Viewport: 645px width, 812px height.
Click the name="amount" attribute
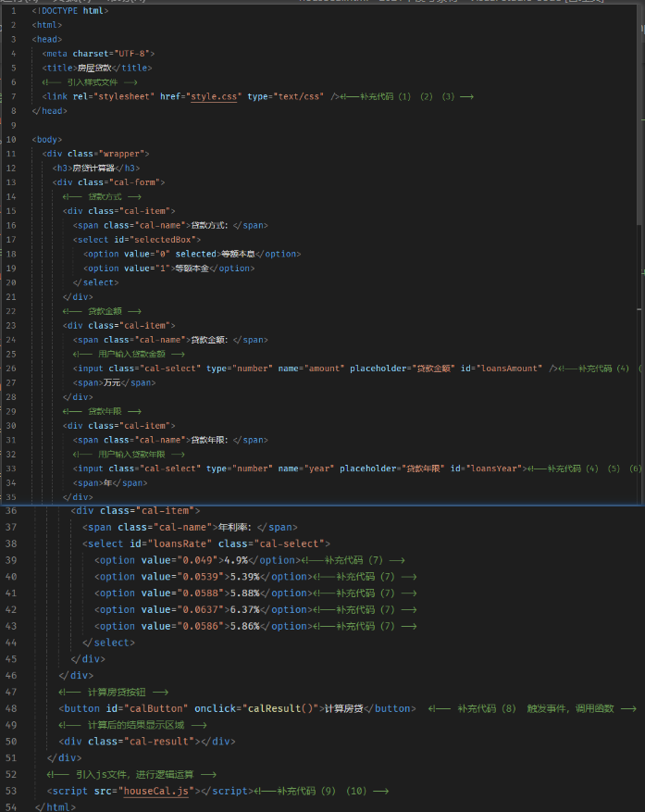click(311, 369)
